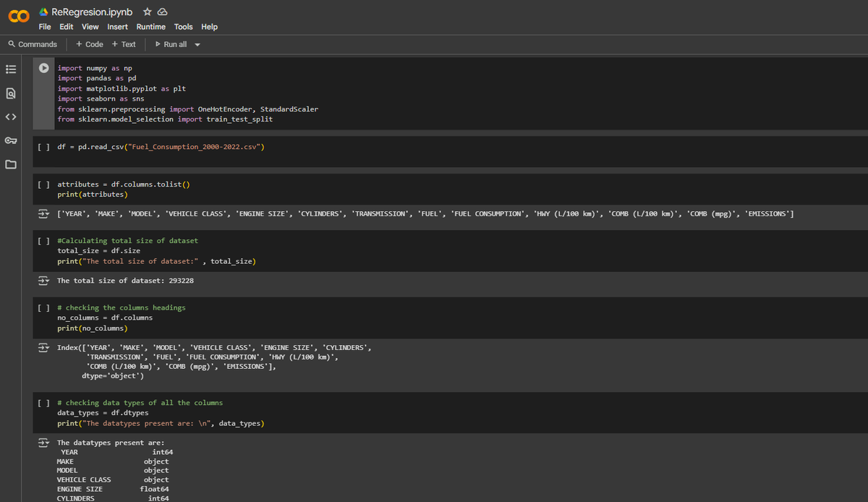The width and height of the screenshot is (868, 502).
Task: Open the View menu
Action: click(90, 27)
